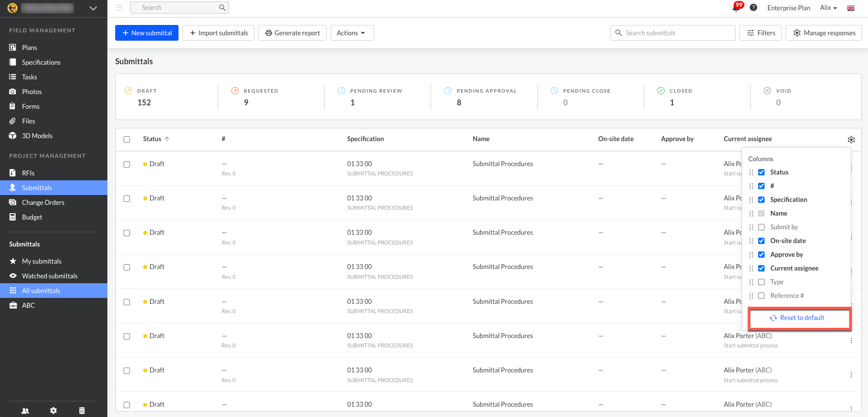Open the Alix user menu

click(x=828, y=8)
